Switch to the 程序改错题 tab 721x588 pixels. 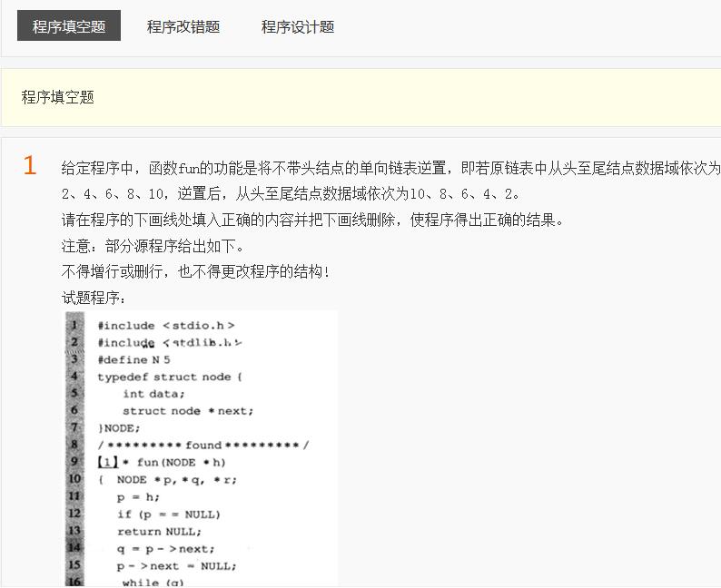pyautogui.click(x=183, y=26)
